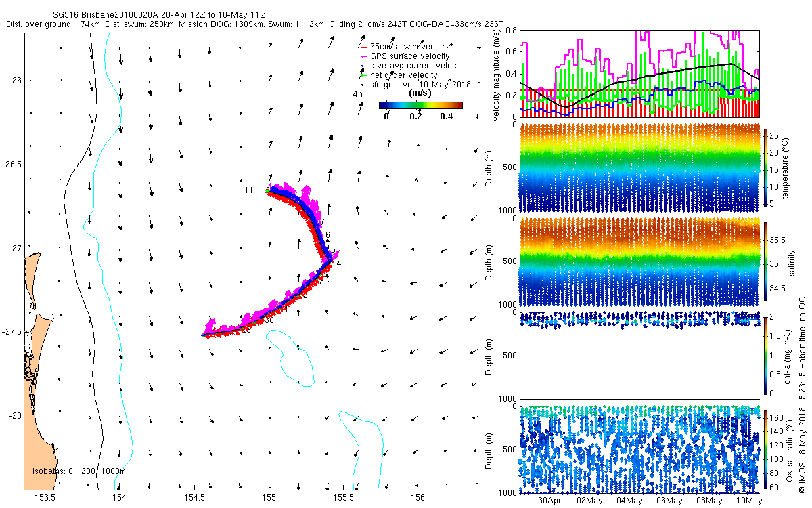Screen dimensions: 812x508
Task: Click the '-28' latitude tick label
Action: coord(15,416)
